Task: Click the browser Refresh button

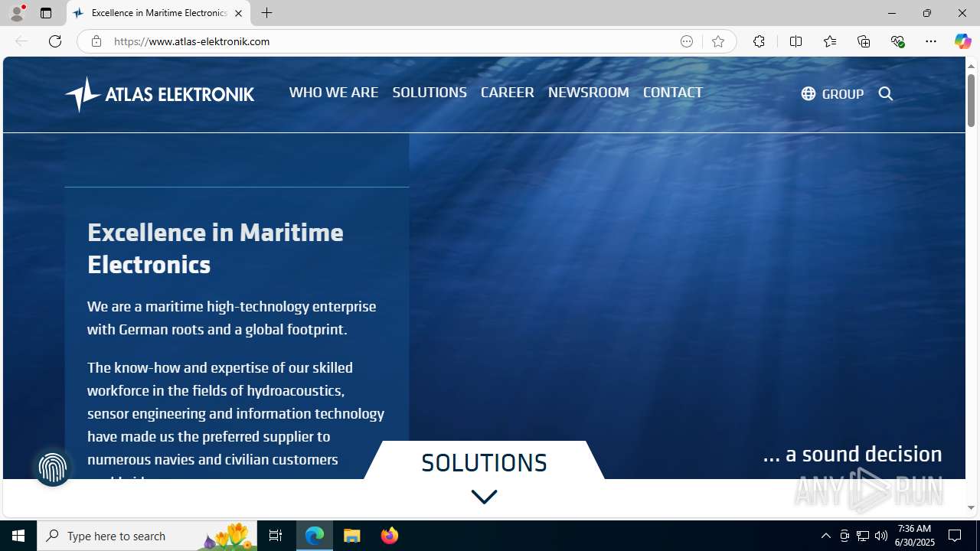Action: tap(55, 41)
